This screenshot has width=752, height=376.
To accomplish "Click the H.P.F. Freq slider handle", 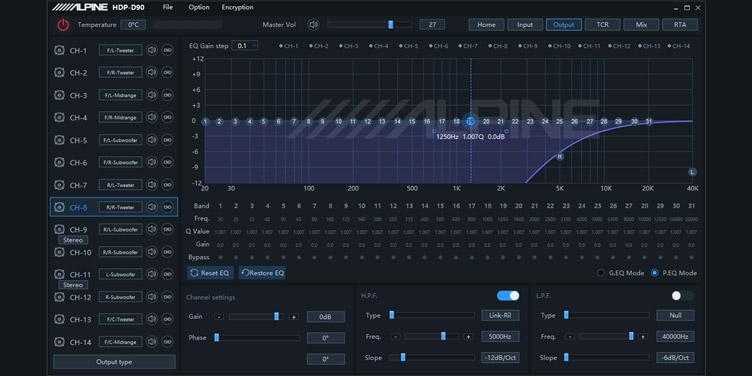I will point(443,336).
